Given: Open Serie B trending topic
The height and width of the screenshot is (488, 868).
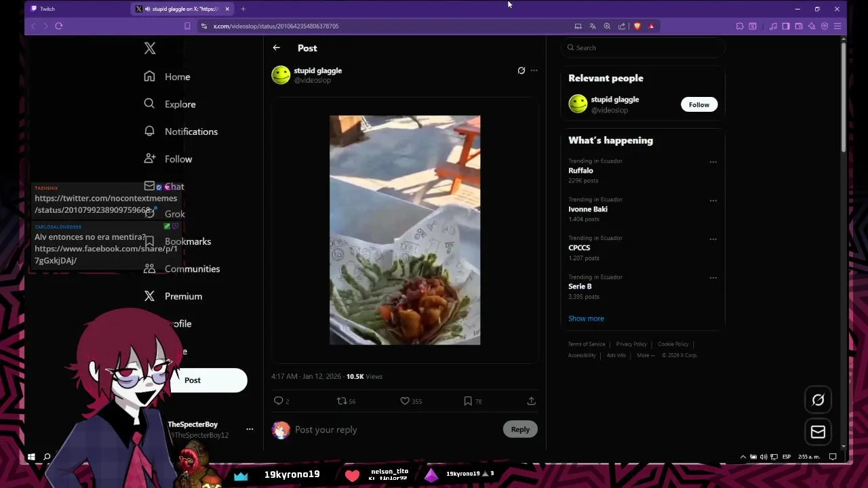Looking at the screenshot, I should point(580,287).
